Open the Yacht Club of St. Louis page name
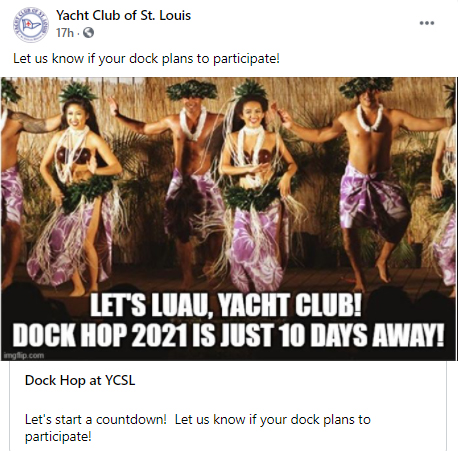 (x=123, y=15)
